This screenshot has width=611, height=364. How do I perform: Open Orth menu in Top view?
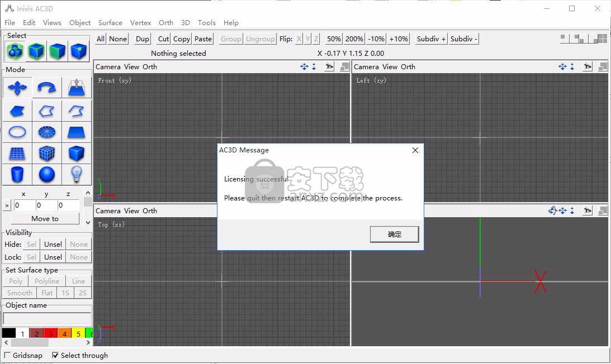click(150, 210)
